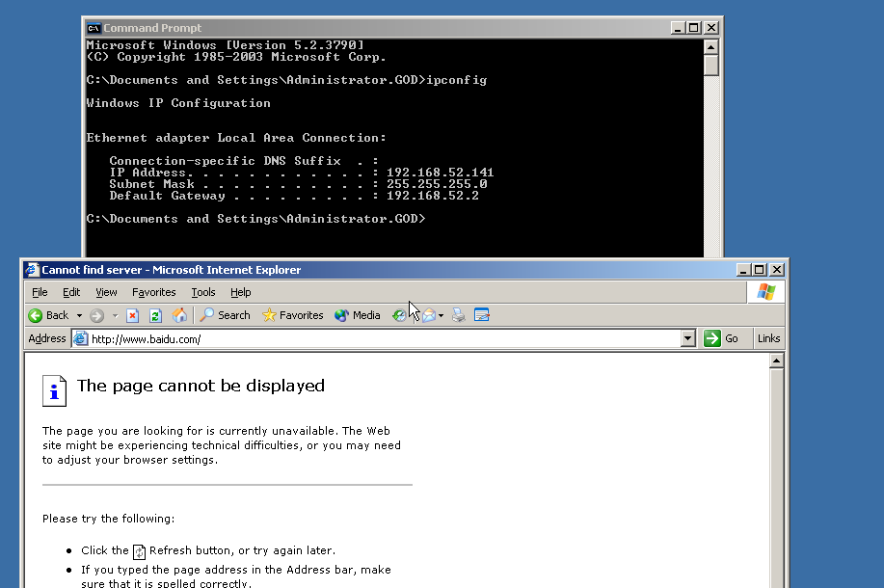Click the Go button
Viewport: 884px width, 588px height.
722,338
